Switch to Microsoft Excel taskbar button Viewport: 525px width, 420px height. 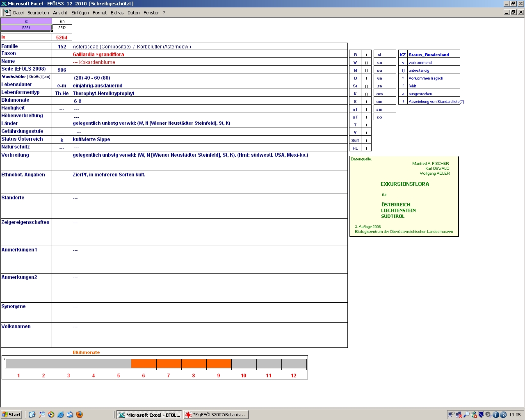149,415
